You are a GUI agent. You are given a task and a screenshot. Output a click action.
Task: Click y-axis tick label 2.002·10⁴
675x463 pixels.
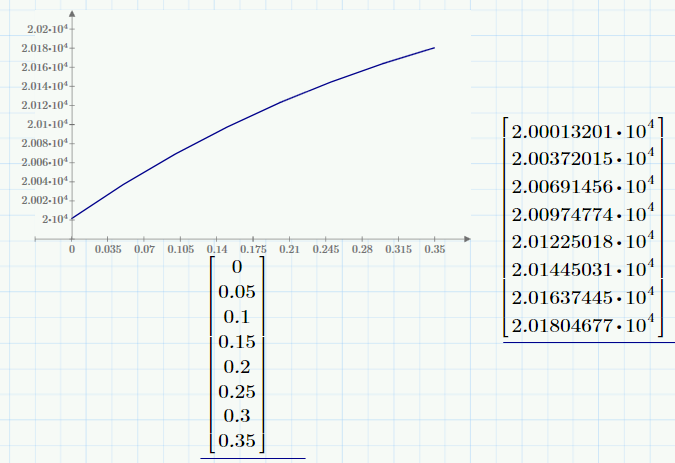pyautogui.click(x=45, y=200)
